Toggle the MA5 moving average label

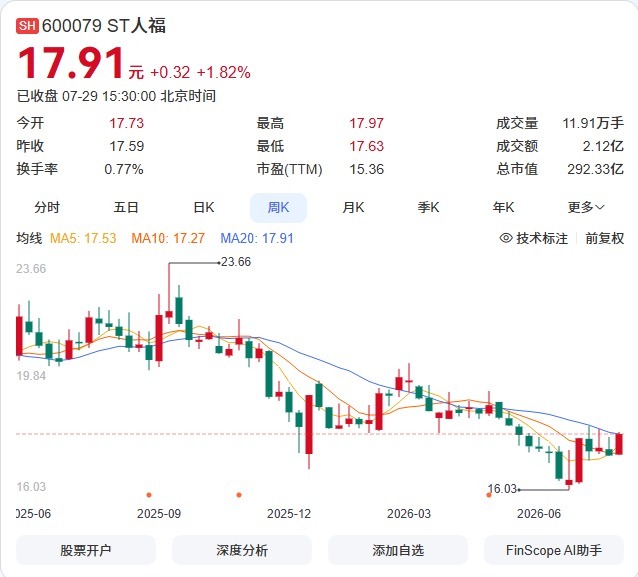pos(83,238)
